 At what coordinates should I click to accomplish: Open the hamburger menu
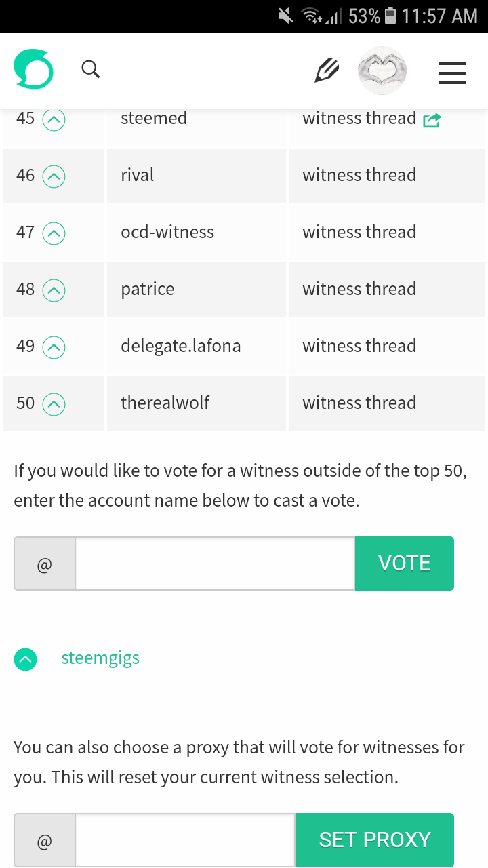coord(453,73)
